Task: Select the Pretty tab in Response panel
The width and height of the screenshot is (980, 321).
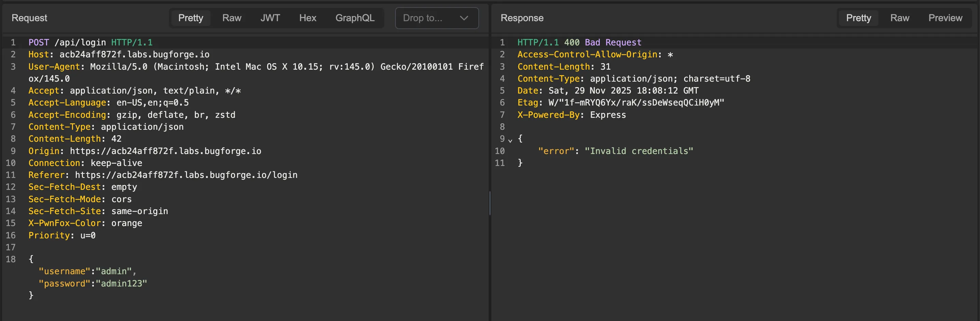Action: point(858,18)
